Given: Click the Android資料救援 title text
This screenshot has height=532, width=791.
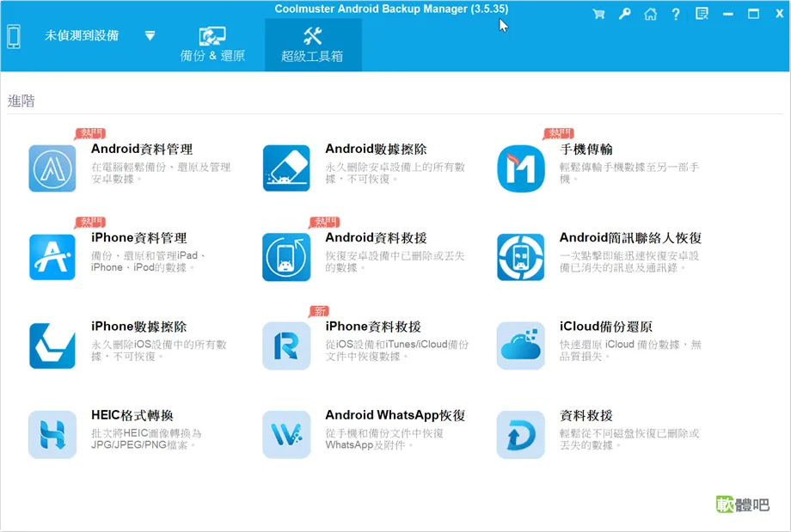Looking at the screenshot, I should tap(376, 238).
